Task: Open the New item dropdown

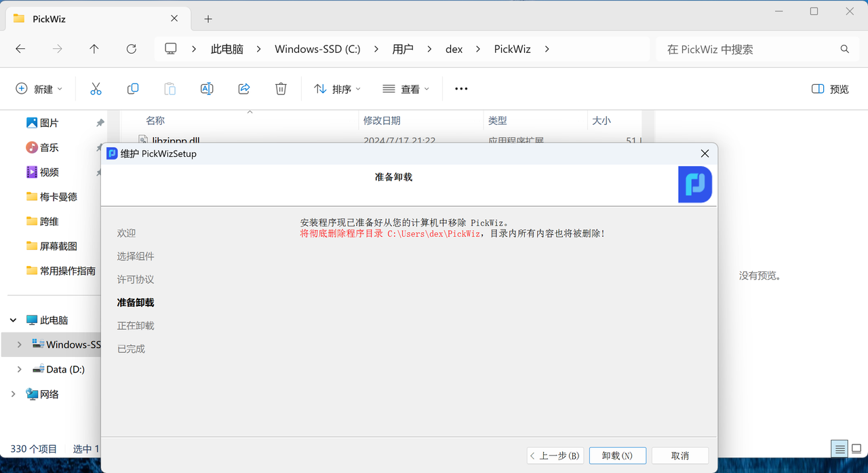Action: (x=39, y=89)
